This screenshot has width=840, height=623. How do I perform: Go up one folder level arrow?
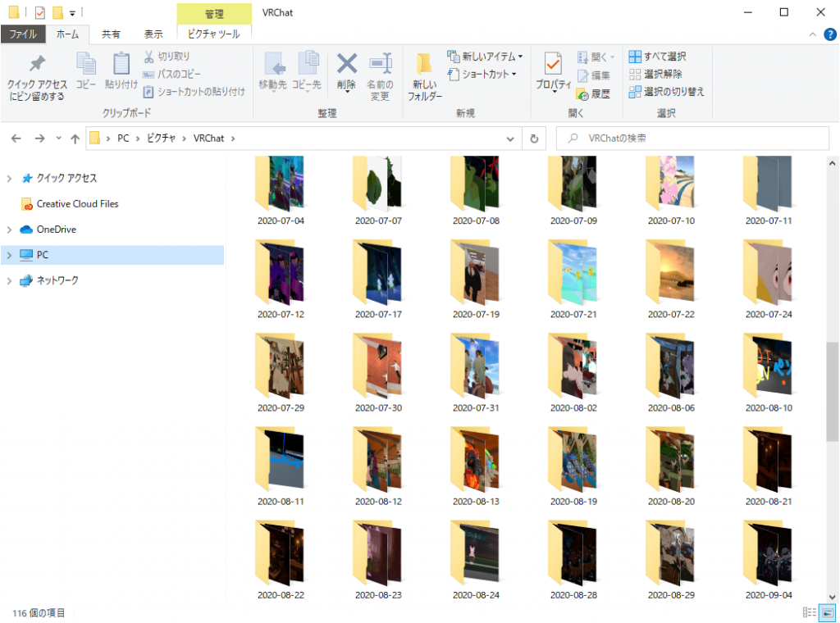coord(75,139)
